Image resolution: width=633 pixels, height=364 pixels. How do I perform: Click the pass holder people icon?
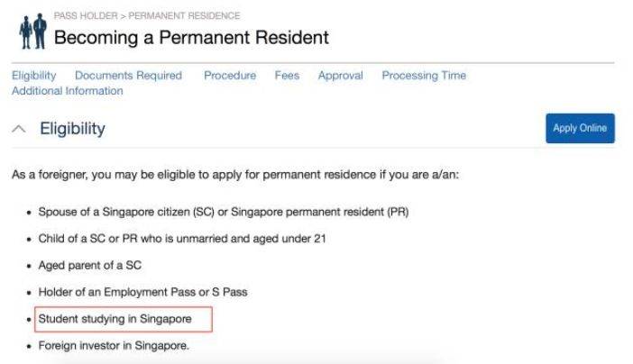(x=32, y=32)
